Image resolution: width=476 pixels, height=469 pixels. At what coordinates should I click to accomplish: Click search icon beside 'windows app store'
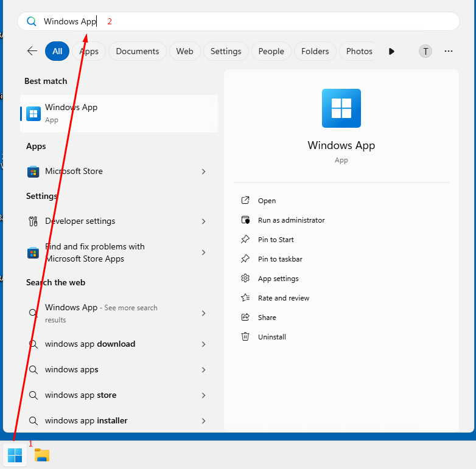tap(33, 395)
